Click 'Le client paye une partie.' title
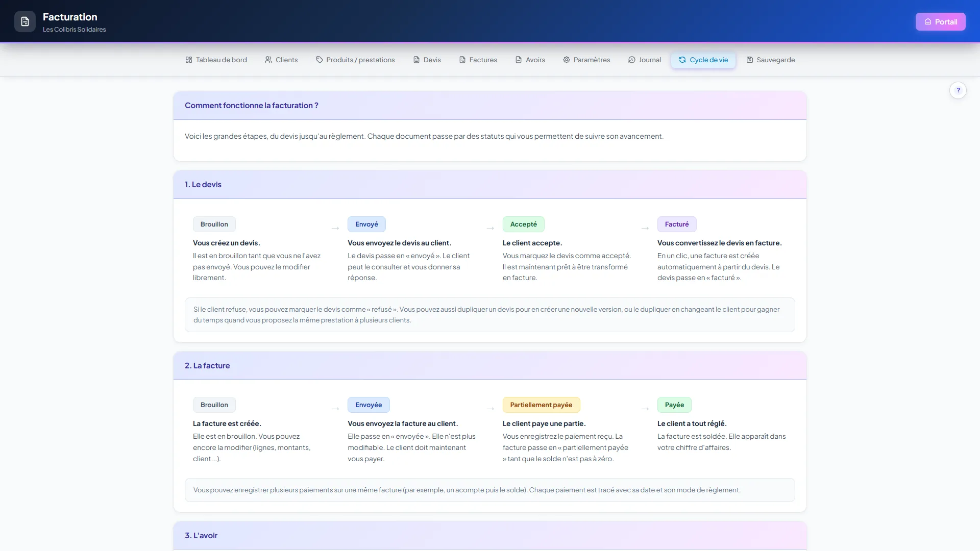Image resolution: width=980 pixels, height=551 pixels. click(544, 423)
